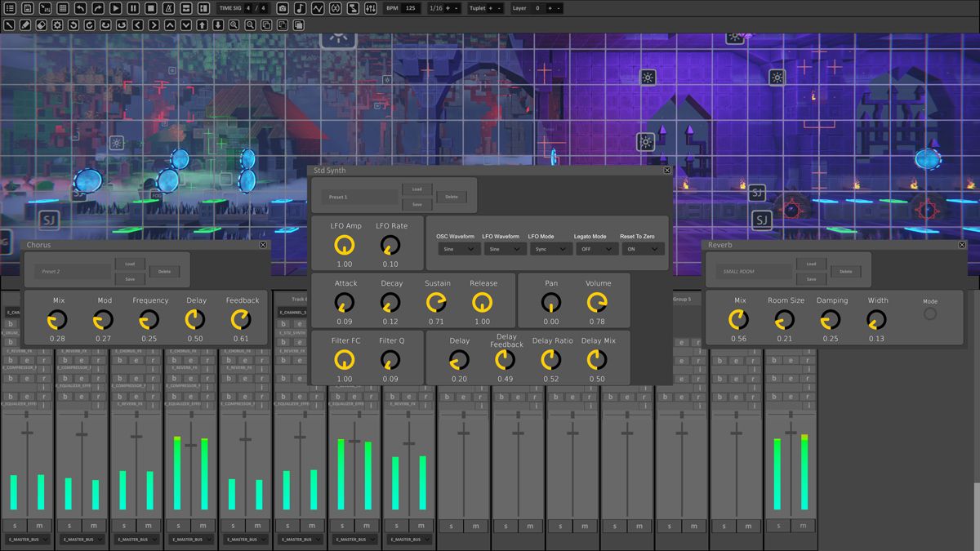This screenshot has width=980, height=551.
Task: Click the metronome icon
Action: (x=169, y=8)
